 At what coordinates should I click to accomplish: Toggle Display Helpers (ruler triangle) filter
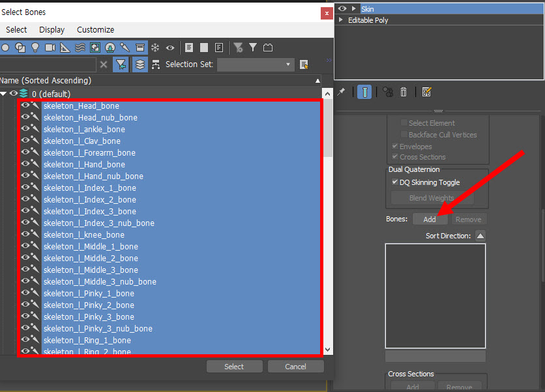click(65, 48)
